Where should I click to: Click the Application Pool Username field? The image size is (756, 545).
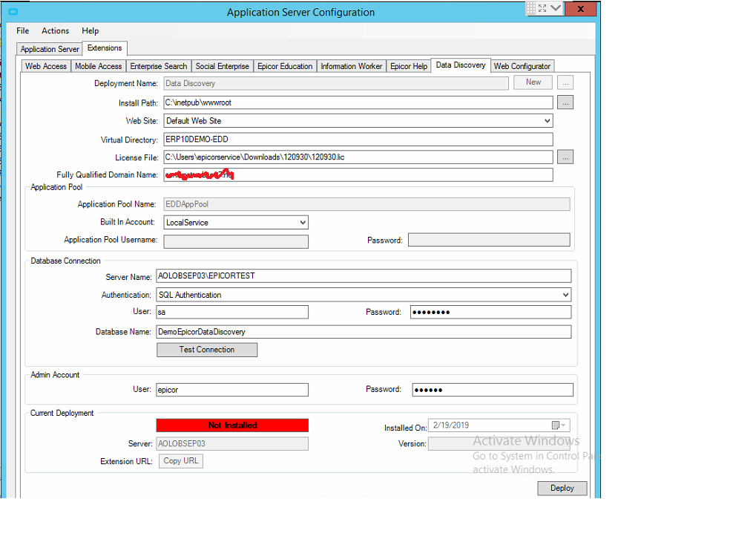point(236,241)
